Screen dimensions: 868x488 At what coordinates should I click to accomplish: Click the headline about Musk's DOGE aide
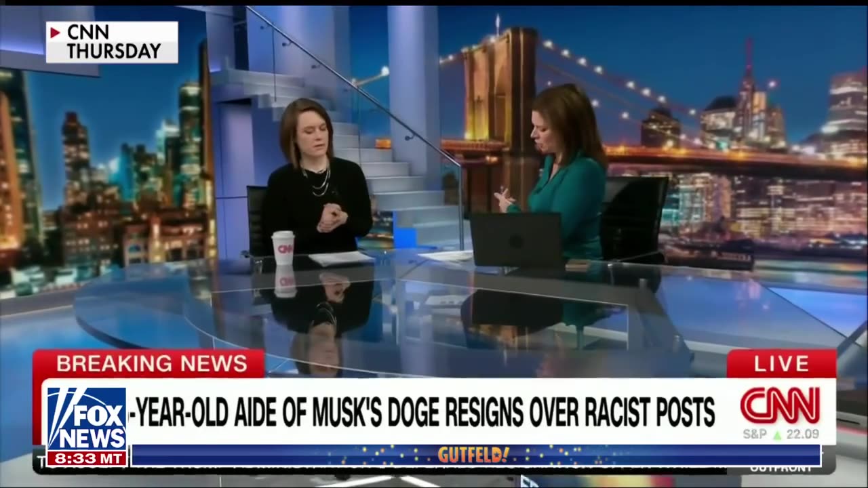(x=422, y=412)
